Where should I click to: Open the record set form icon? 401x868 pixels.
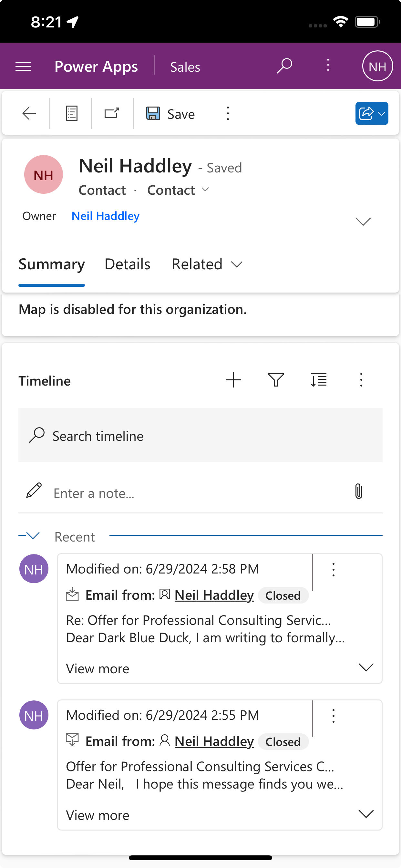[71, 114]
